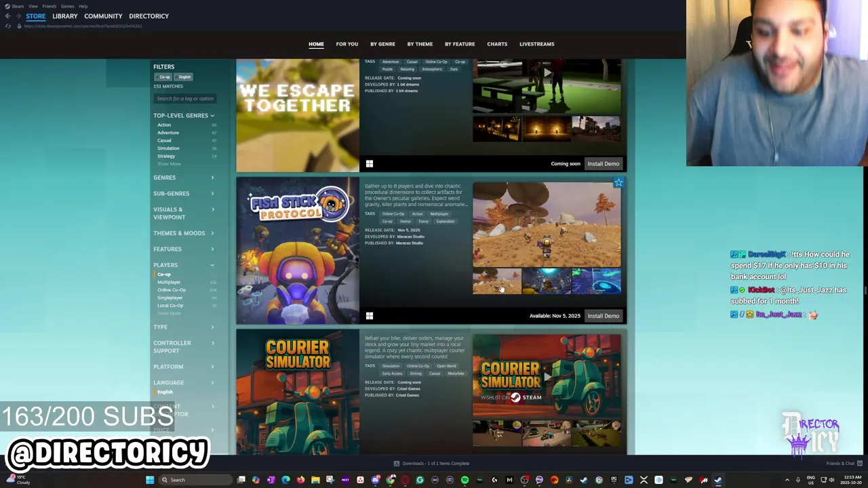Expand the Controller Support section
This screenshot has height=488, width=868.
(184, 347)
